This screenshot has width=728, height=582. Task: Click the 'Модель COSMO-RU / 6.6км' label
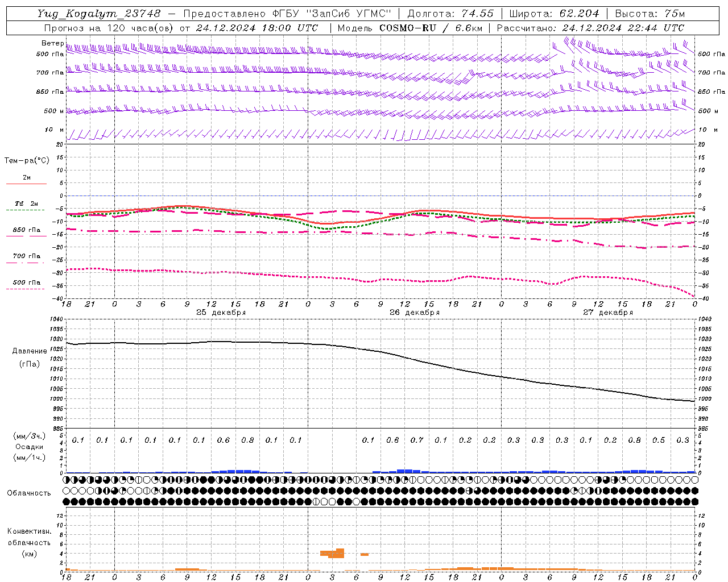[x=410, y=28]
